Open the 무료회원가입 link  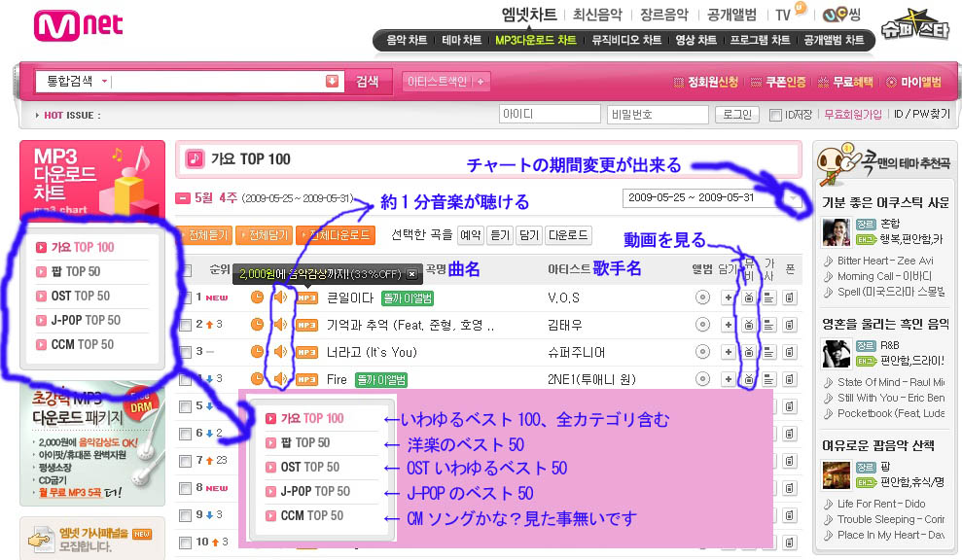coord(853,115)
